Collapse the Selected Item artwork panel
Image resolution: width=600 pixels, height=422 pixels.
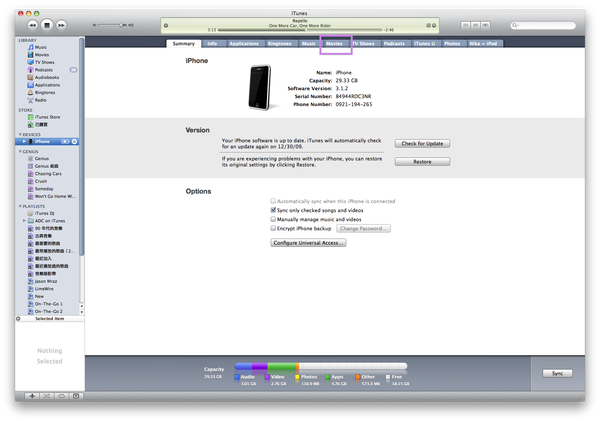click(x=18, y=318)
